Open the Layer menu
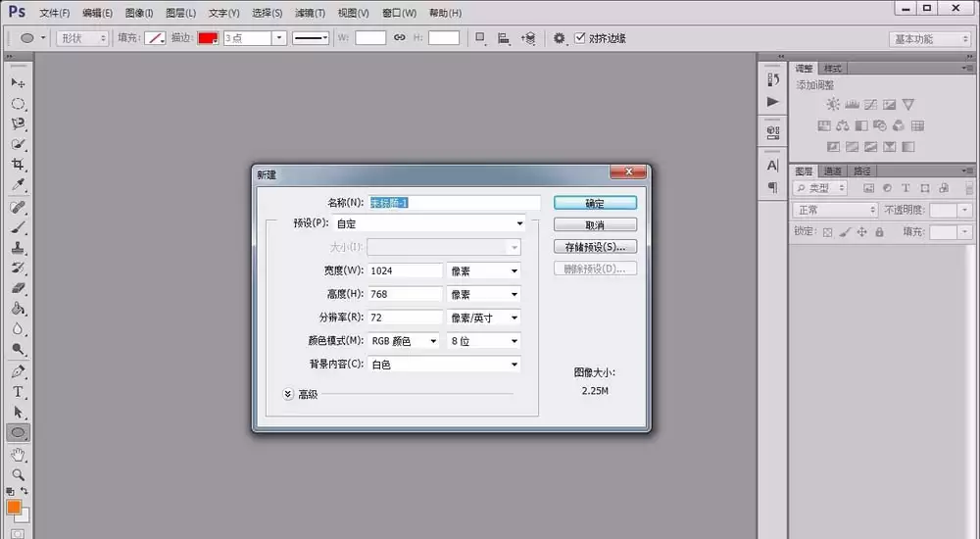 tap(181, 13)
